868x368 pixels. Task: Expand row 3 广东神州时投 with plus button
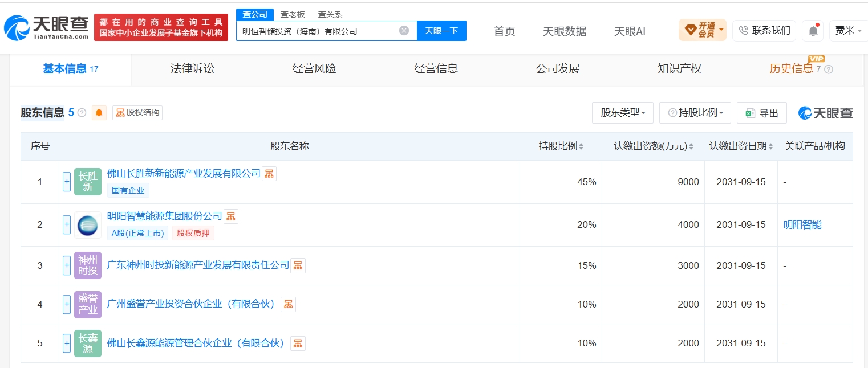(67, 265)
